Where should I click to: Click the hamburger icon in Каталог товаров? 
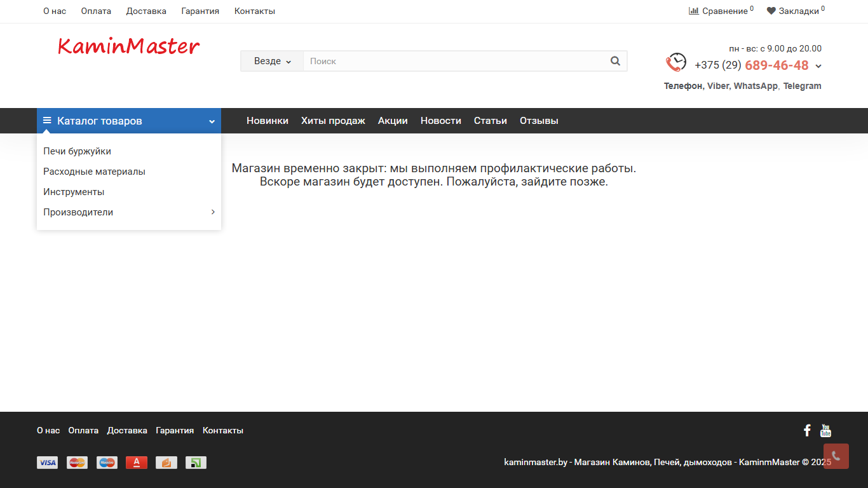pyautogui.click(x=47, y=120)
